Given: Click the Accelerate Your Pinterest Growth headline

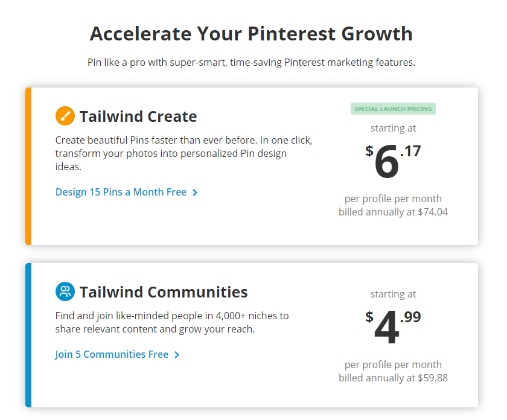Looking at the screenshot, I should (251, 34).
